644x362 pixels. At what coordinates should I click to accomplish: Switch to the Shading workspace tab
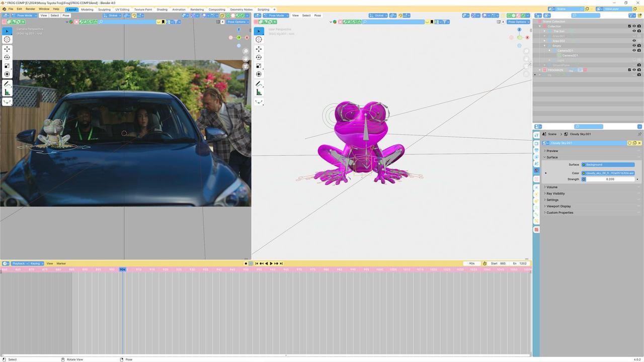162,10
